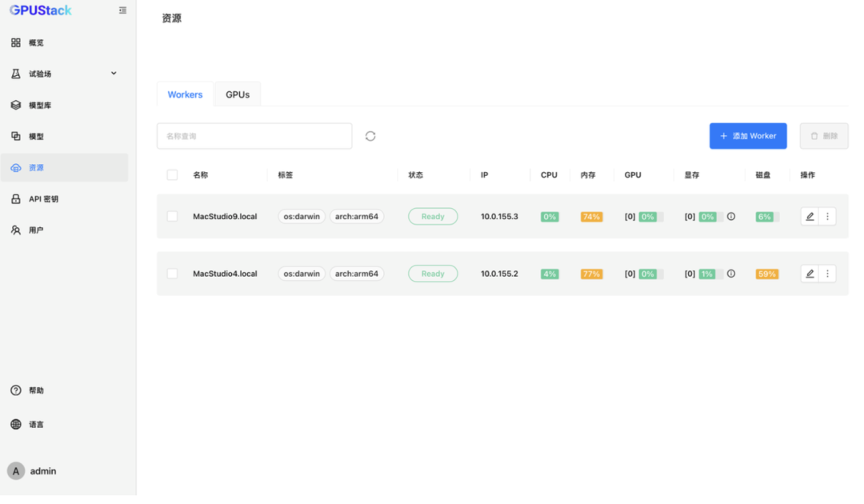Focus the 名称查询 name search field
Image resolution: width=864 pixels, height=504 pixels.
(254, 136)
